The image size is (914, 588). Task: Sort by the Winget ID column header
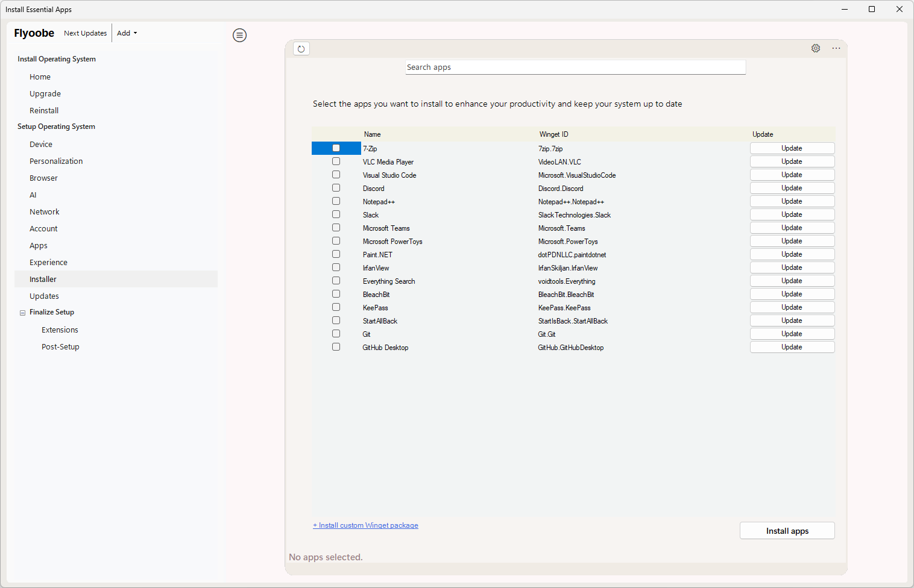553,134
